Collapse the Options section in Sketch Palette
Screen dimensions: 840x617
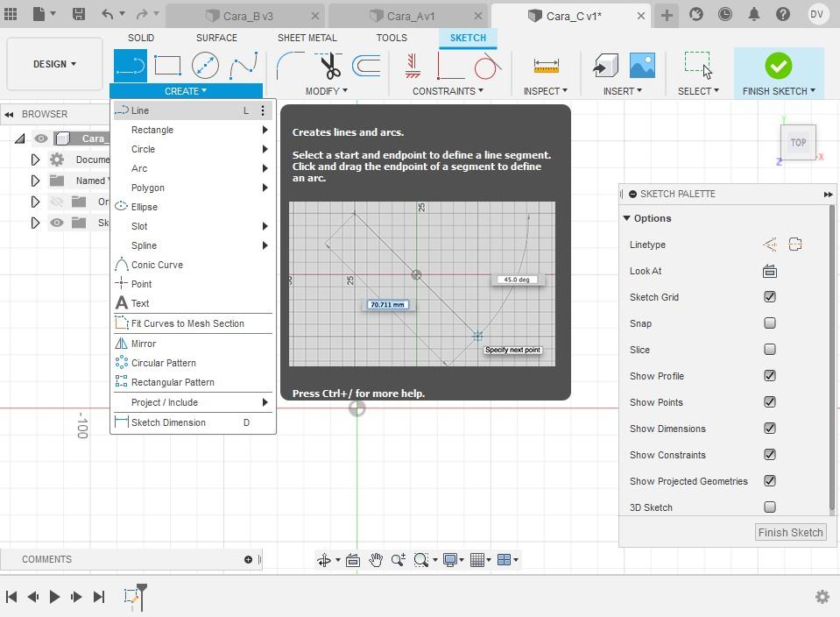coord(627,218)
